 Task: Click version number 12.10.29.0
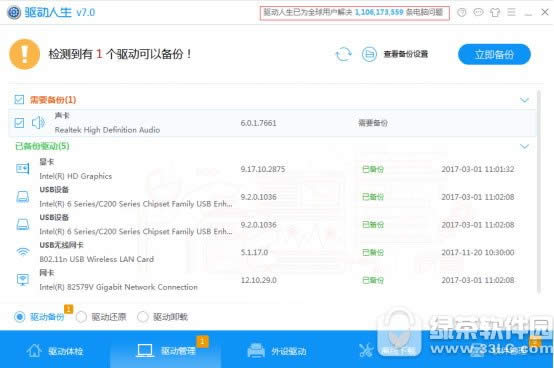pos(259,280)
